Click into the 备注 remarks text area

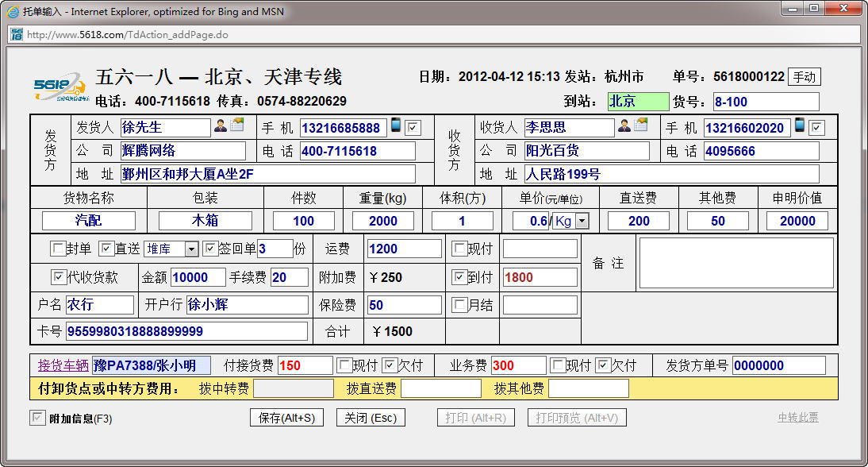(736, 263)
